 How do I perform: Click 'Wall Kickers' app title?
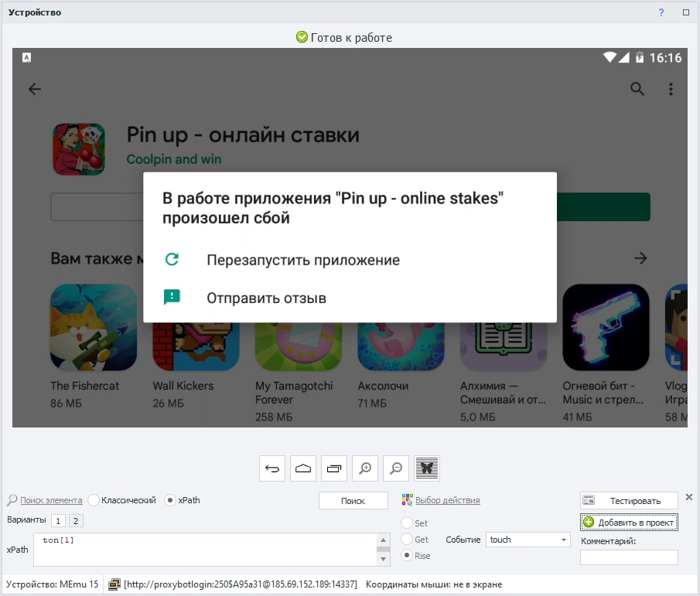pyautogui.click(x=183, y=386)
